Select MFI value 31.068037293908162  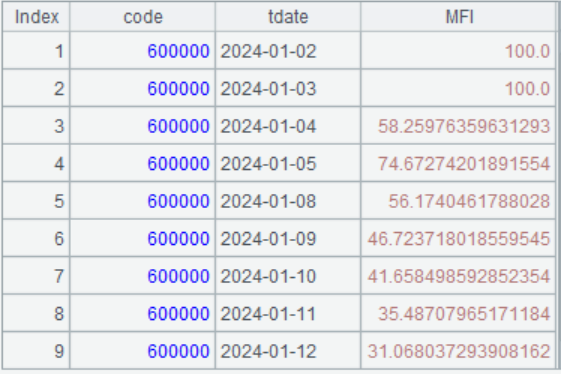click(459, 351)
